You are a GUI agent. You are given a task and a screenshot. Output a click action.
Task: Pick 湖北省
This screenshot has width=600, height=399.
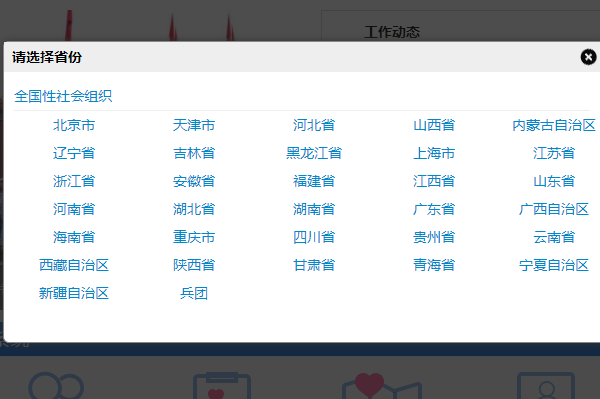(194, 209)
